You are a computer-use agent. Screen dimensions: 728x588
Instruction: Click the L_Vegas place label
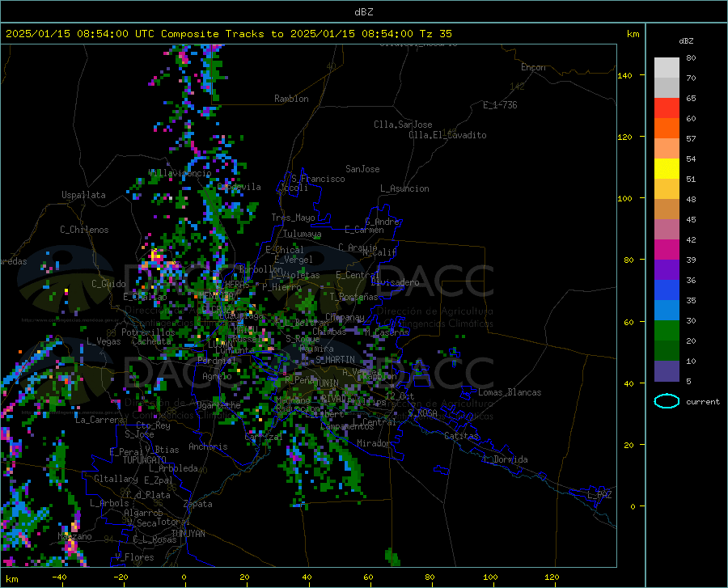click(104, 341)
